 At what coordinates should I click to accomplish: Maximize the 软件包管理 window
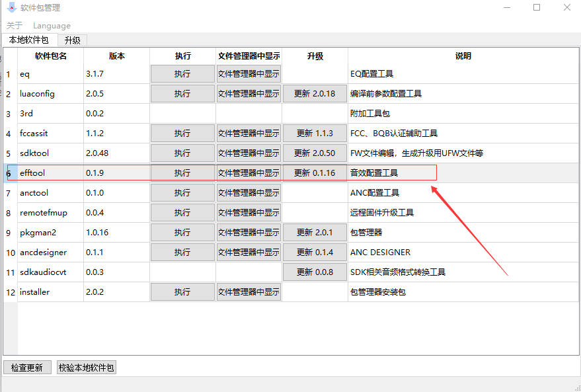pyautogui.click(x=537, y=7)
